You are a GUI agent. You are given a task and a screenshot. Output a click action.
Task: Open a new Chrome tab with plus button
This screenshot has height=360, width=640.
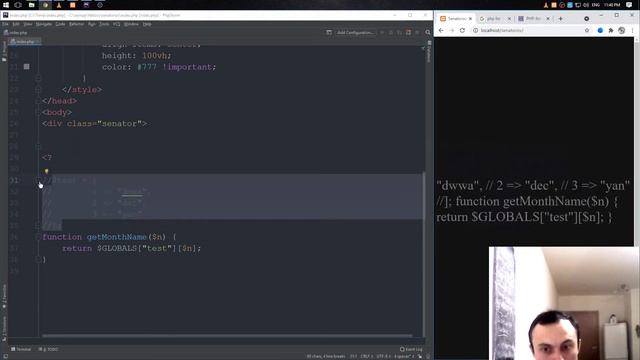560,19
